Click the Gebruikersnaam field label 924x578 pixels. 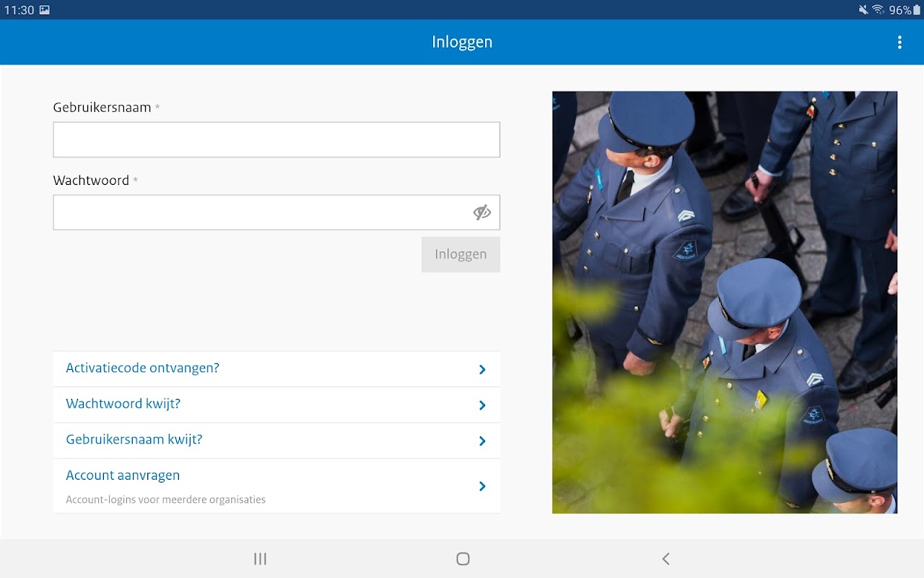click(102, 108)
